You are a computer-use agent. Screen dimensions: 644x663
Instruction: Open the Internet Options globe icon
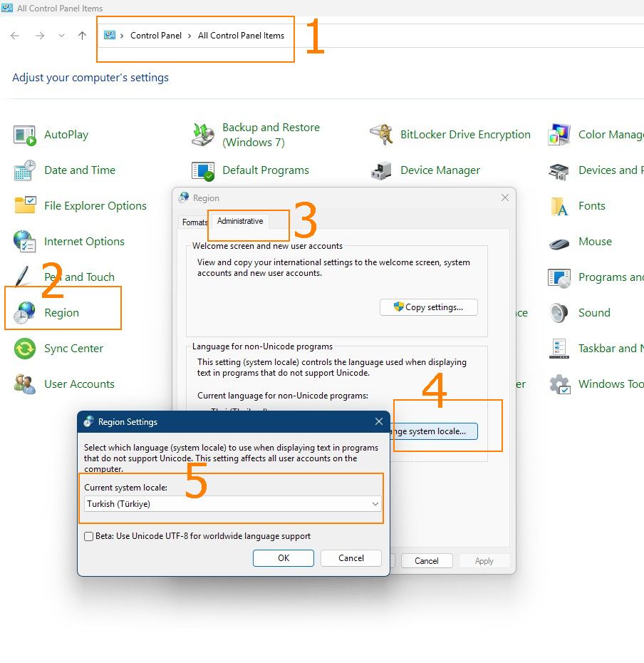[x=24, y=242]
